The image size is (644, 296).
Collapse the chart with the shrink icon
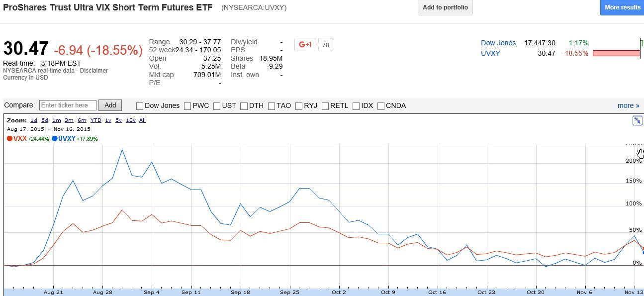637,120
